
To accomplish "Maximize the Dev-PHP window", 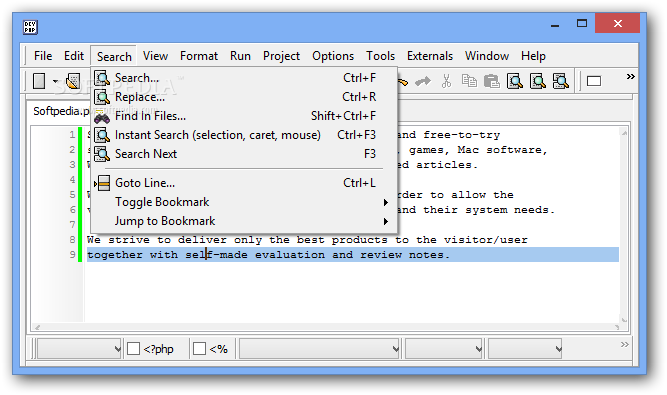I will pos(581,23).
